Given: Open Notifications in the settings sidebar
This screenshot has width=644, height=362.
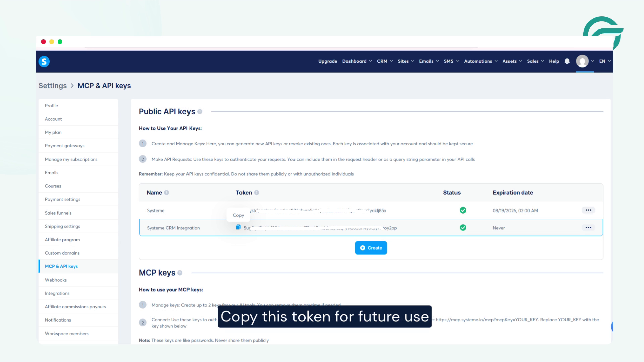Looking at the screenshot, I should [78, 320].
